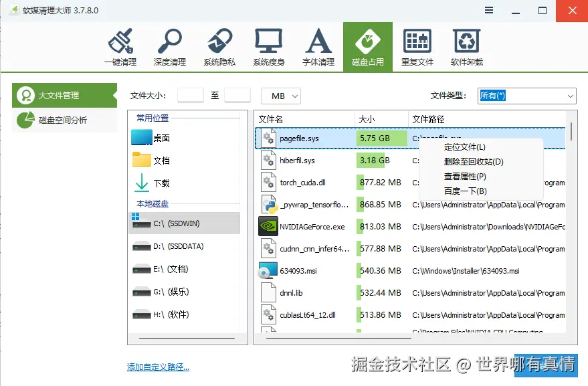Screen dimensions: 588x386
Task: Select the torch_cuda.dll file name
Action: tap(302, 183)
